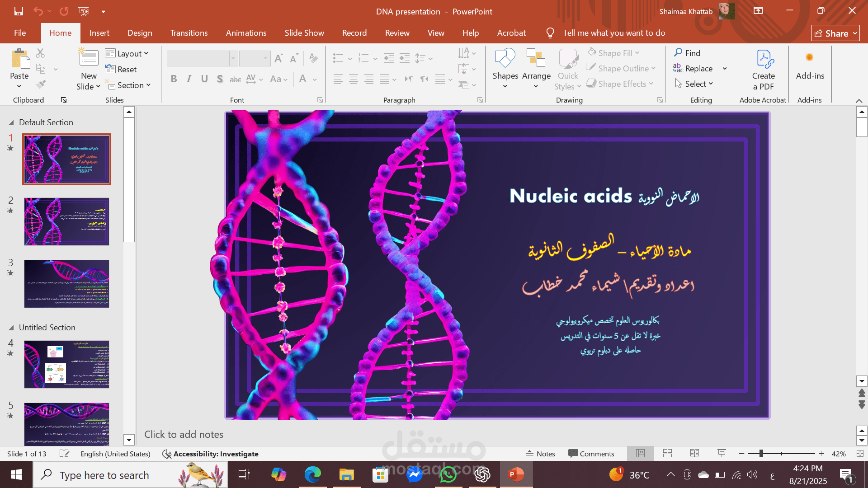Open the Design tab

[140, 33]
